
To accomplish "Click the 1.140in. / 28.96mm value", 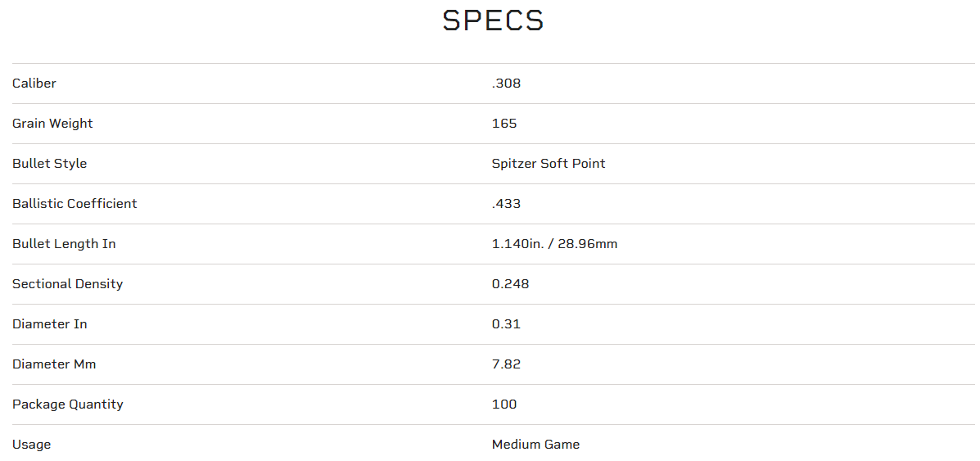I will pyautogui.click(x=554, y=244).
